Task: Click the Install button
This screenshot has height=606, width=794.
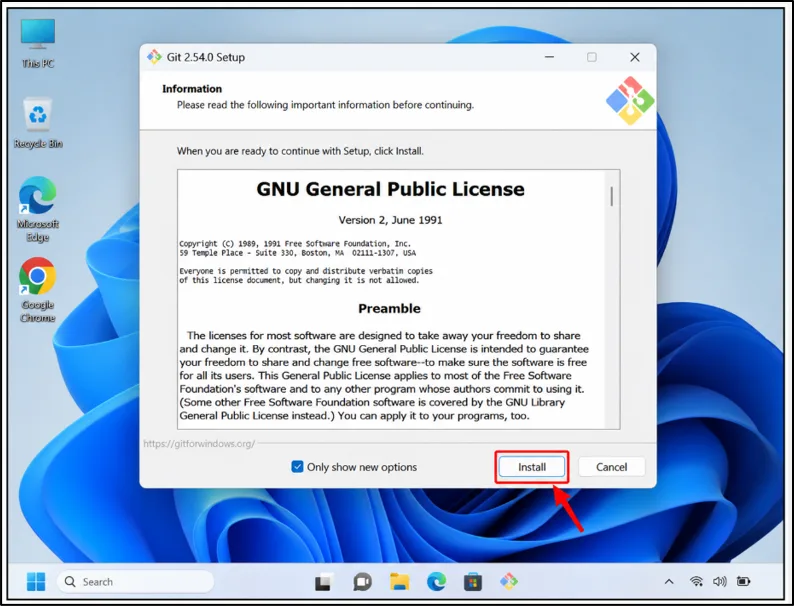Action: pos(532,467)
